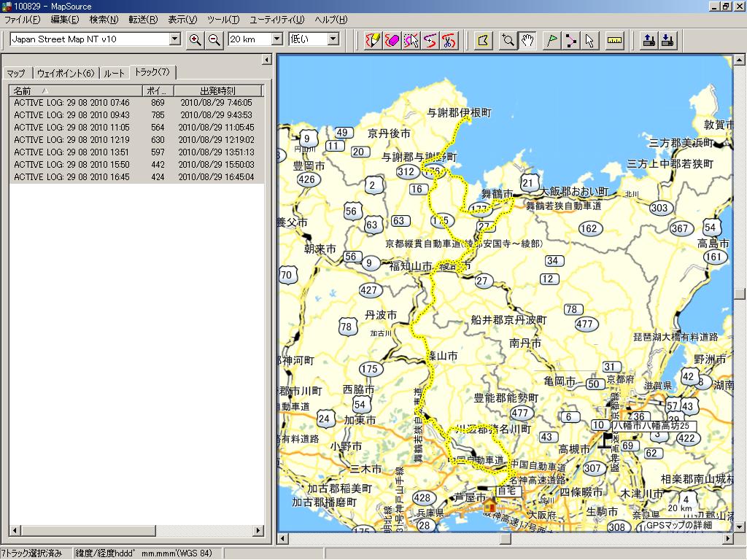Select the hand pan tool
747x560 pixels.
tap(527, 40)
